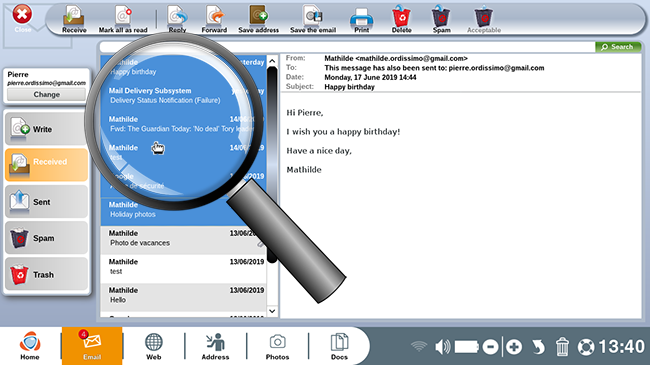This screenshot has width=650, height=365.
Task: Open the Received folder
Action: (46, 165)
